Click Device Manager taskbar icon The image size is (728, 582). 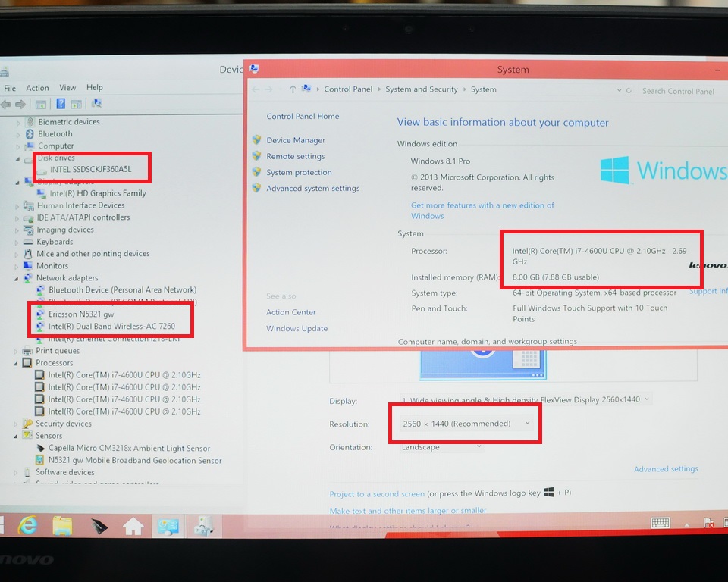click(x=204, y=527)
